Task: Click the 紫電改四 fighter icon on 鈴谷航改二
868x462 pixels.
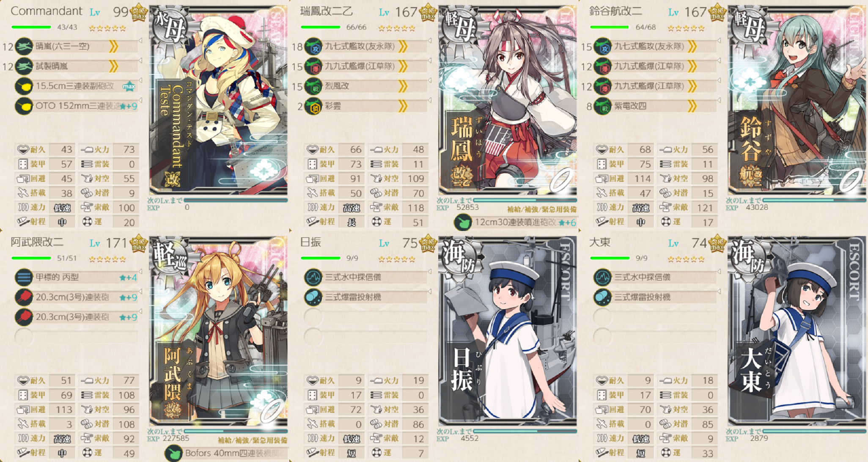Action: click(x=602, y=106)
